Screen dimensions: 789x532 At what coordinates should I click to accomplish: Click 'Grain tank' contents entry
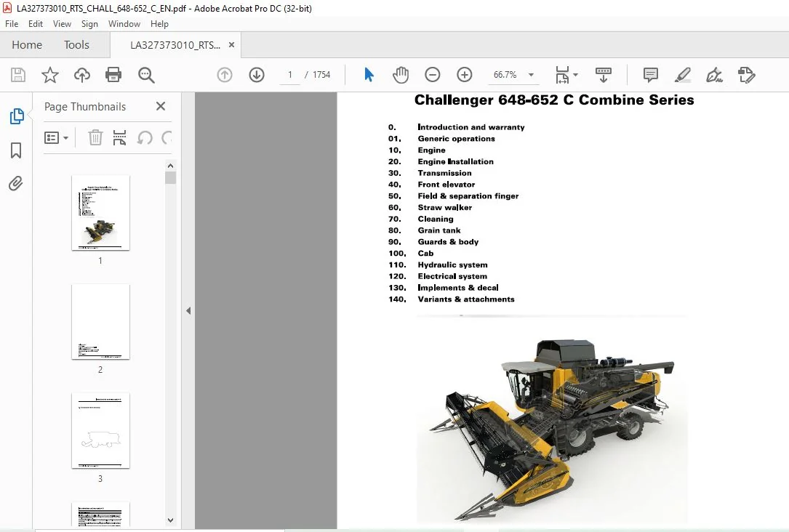click(x=438, y=230)
